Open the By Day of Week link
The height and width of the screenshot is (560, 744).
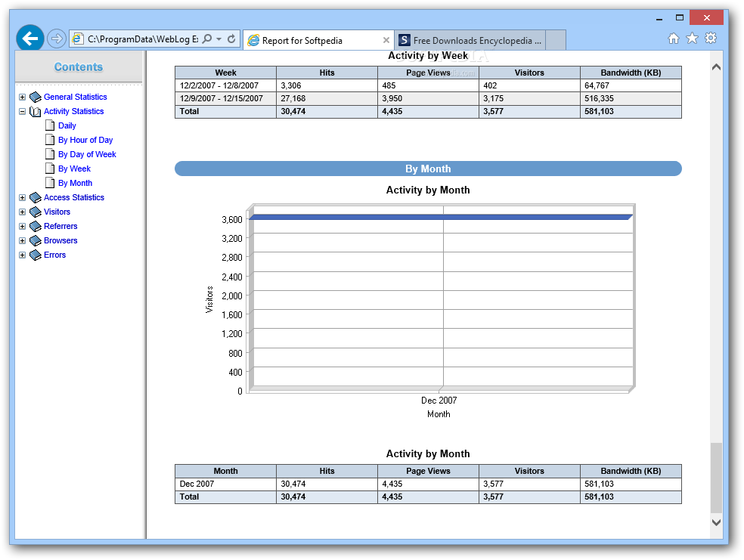[x=87, y=154]
